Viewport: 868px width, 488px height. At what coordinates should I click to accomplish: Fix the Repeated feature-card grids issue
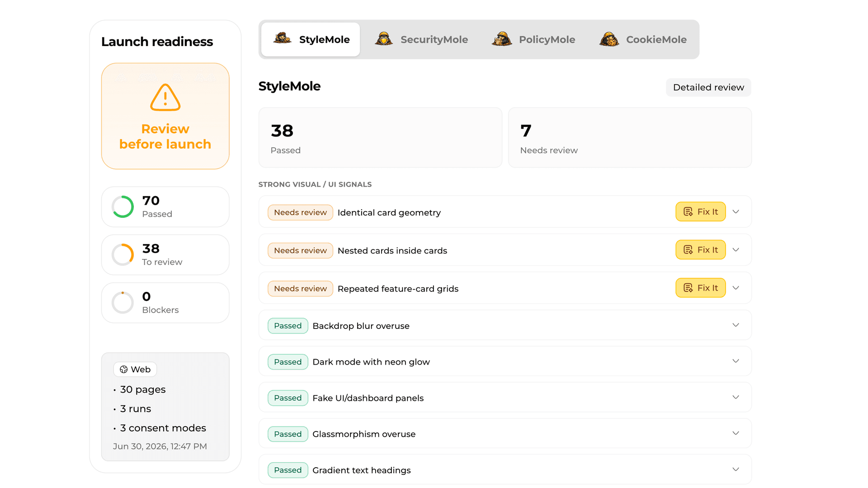tap(700, 288)
